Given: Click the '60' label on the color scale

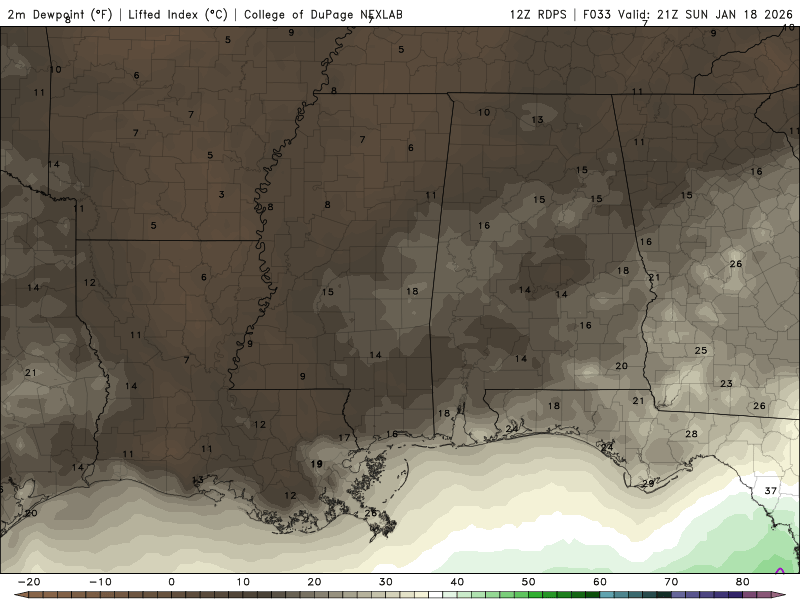Looking at the screenshot, I should click(600, 582).
